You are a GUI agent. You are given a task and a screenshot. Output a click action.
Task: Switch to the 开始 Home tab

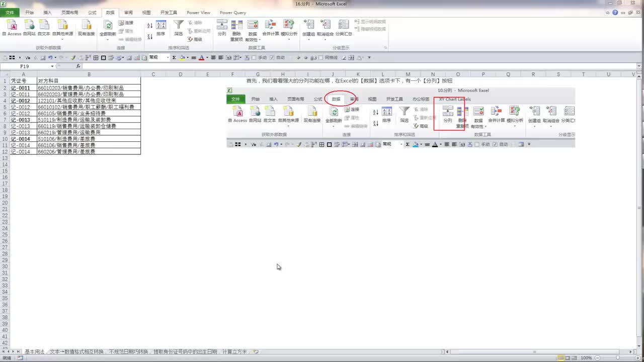[30, 13]
